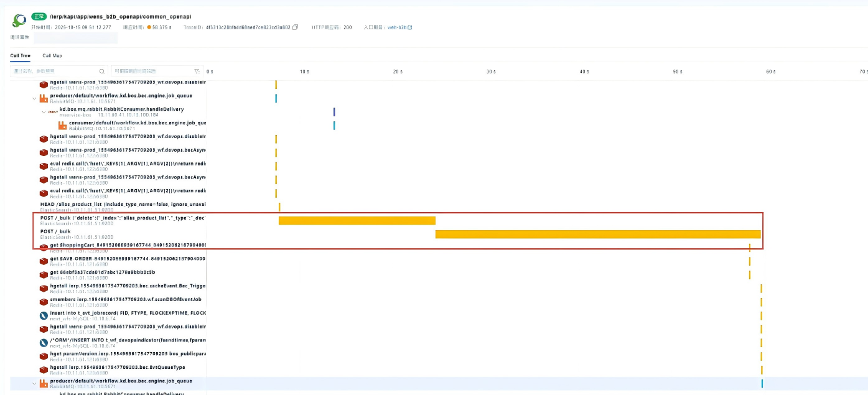Select the Call Tree tab
868x395 pixels.
[x=21, y=56]
